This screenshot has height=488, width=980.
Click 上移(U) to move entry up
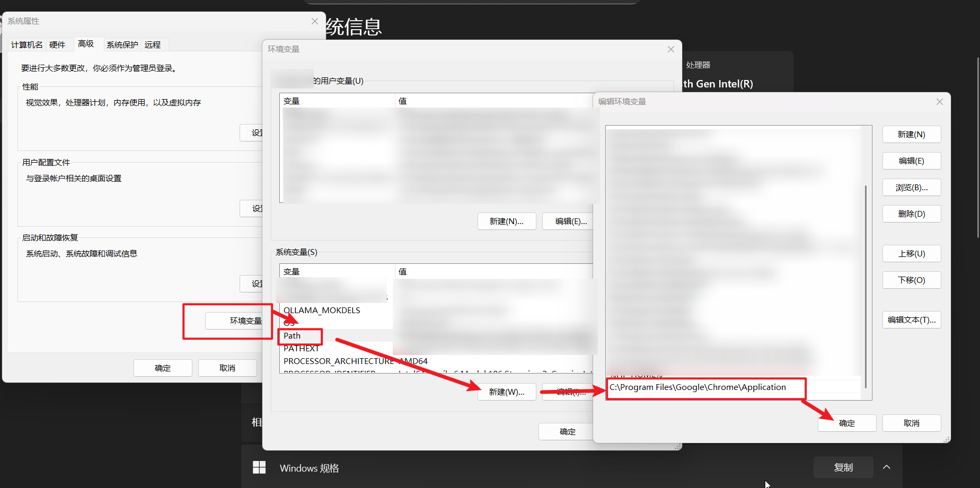coord(912,254)
